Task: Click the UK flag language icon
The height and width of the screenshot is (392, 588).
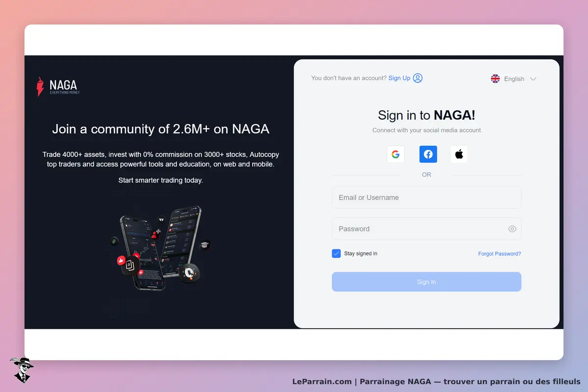Action: point(495,78)
